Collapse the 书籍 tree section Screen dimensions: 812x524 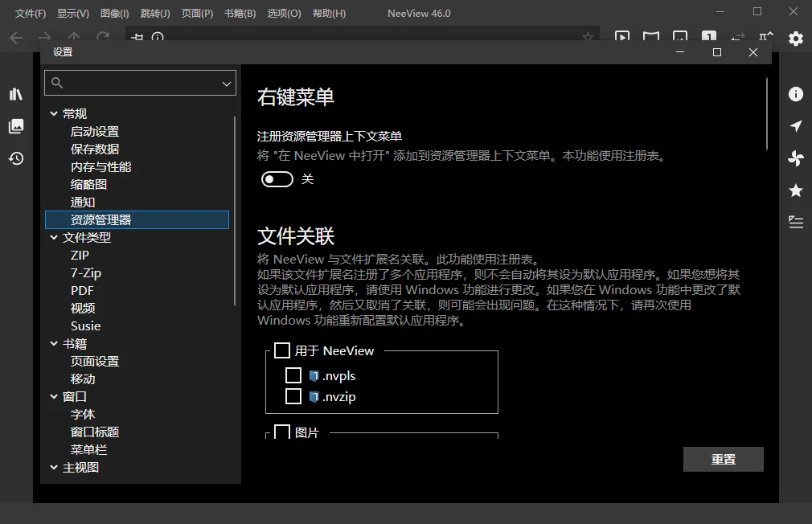[54, 343]
